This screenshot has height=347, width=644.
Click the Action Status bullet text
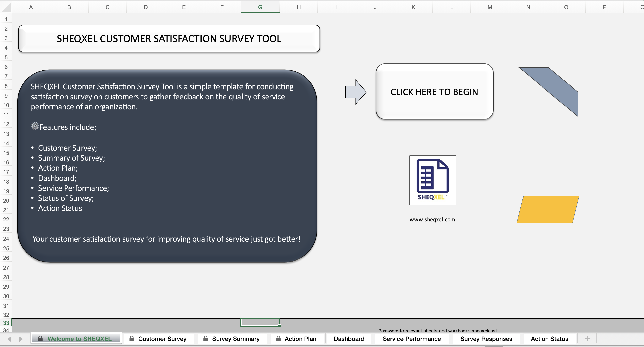click(x=60, y=208)
